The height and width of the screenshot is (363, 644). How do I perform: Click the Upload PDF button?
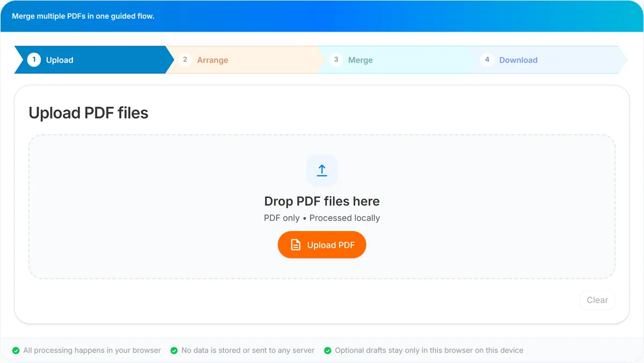(x=322, y=245)
